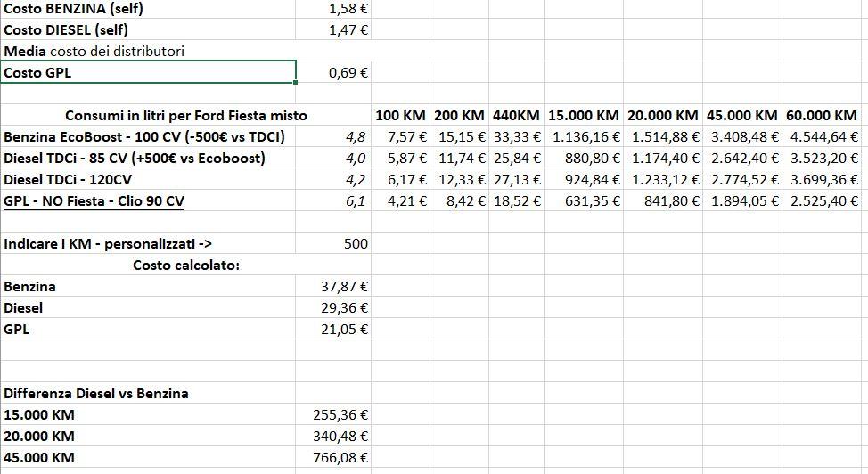The image size is (868, 474).
Task: Select the 'Consumi in litri per Ford Fiesta misto' header
Action: pyautogui.click(x=185, y=116)
